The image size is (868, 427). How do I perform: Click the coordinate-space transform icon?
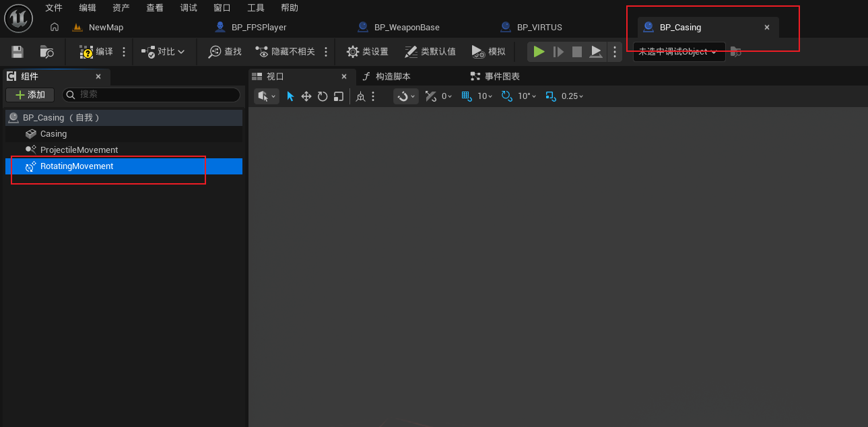(x=361, y=96)
